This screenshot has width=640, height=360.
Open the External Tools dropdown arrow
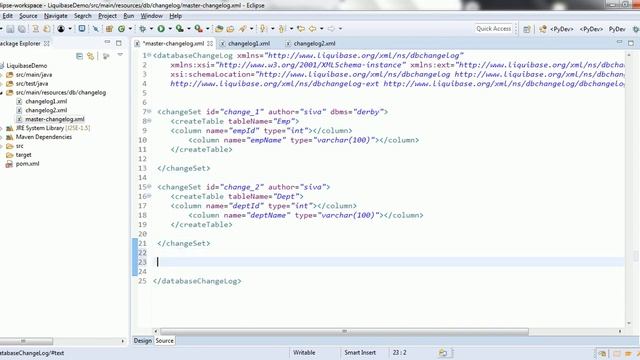[207, 29]
